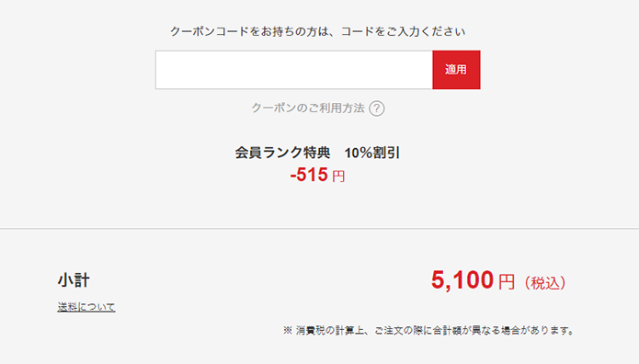This screenshot has height=364, width=639.
Task: Click the 円 symbol after 5,100
Action: (507, 282)
